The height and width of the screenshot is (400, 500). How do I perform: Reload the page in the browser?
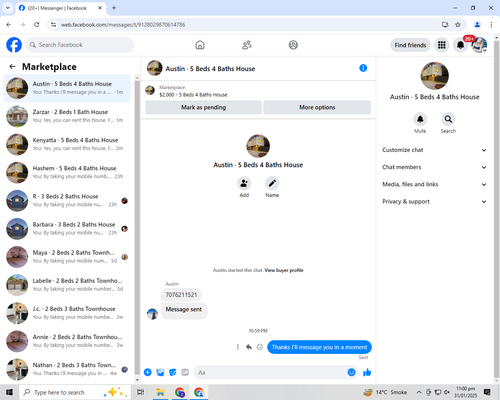[x=37, y=24]
